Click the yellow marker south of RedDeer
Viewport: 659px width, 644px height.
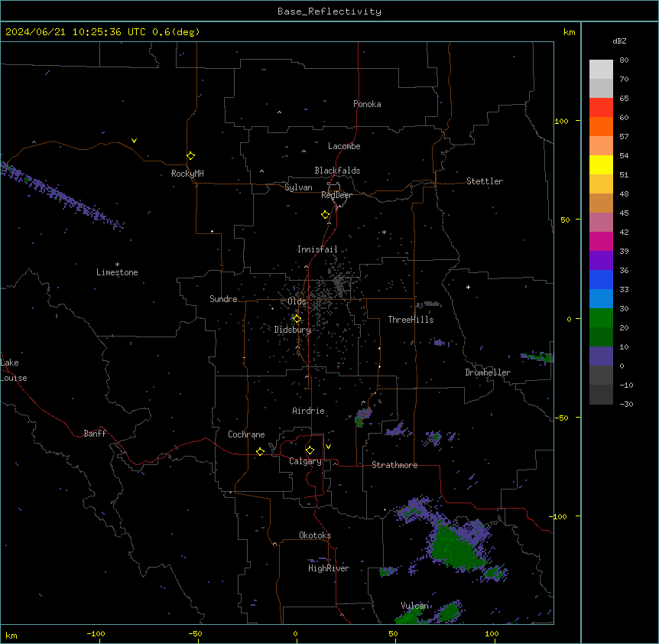pyautogui.click(x=326, y=214)
